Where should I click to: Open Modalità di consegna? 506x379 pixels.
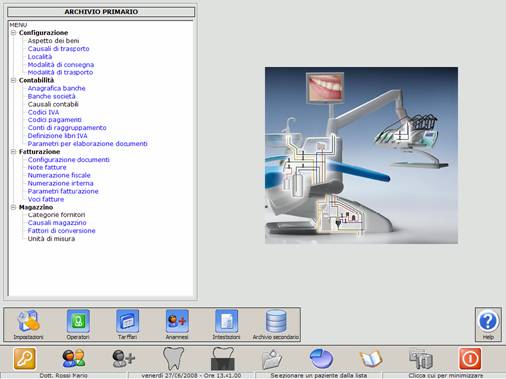pos(61,65)
